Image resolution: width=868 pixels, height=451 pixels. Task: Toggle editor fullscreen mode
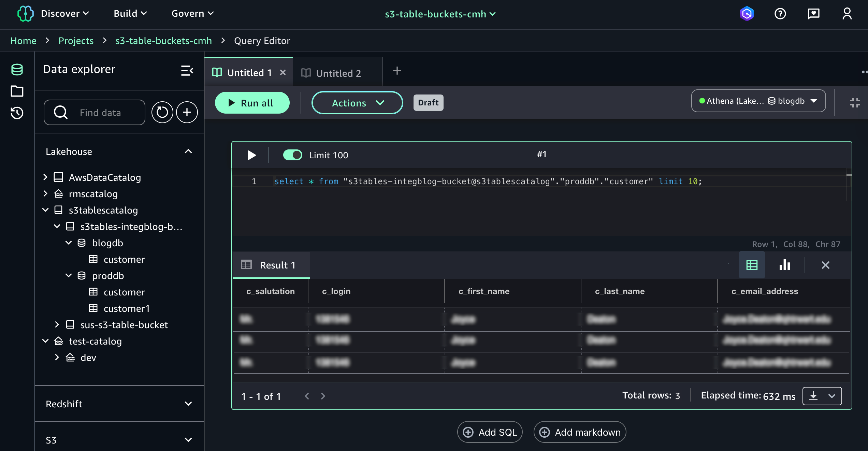click(855, 102)
